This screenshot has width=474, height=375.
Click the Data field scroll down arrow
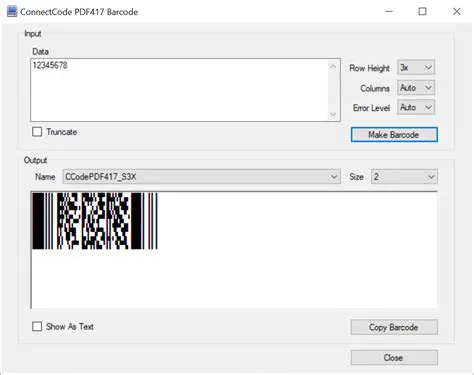coord(333,114)
